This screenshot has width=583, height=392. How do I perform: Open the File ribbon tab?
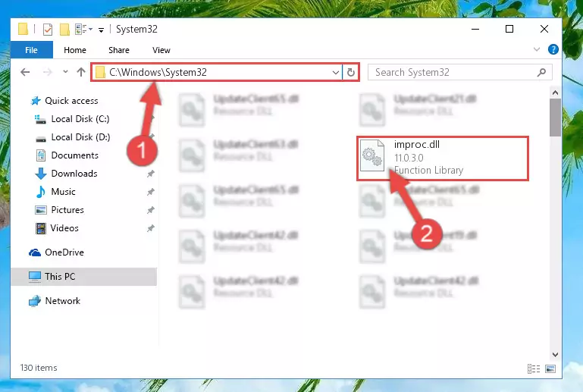[x=32, y=50]
